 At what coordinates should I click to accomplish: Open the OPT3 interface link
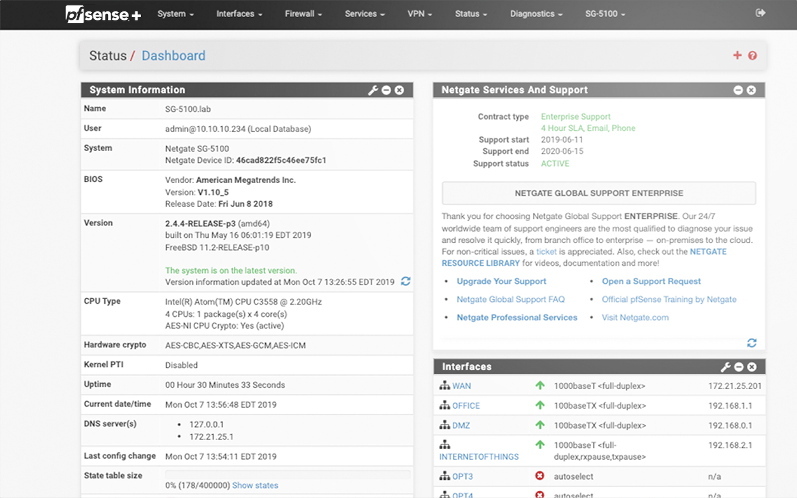pyautogui.click(x=463, y=477)
